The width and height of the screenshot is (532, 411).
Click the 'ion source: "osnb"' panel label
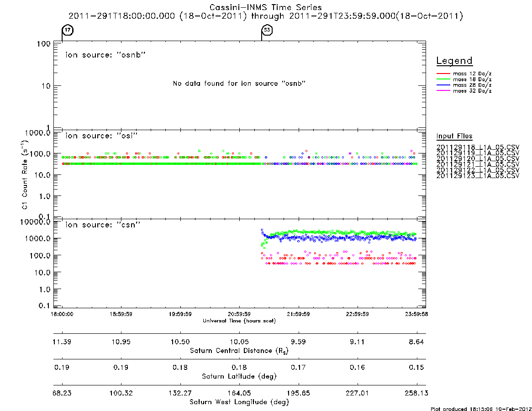pos(105,55)
